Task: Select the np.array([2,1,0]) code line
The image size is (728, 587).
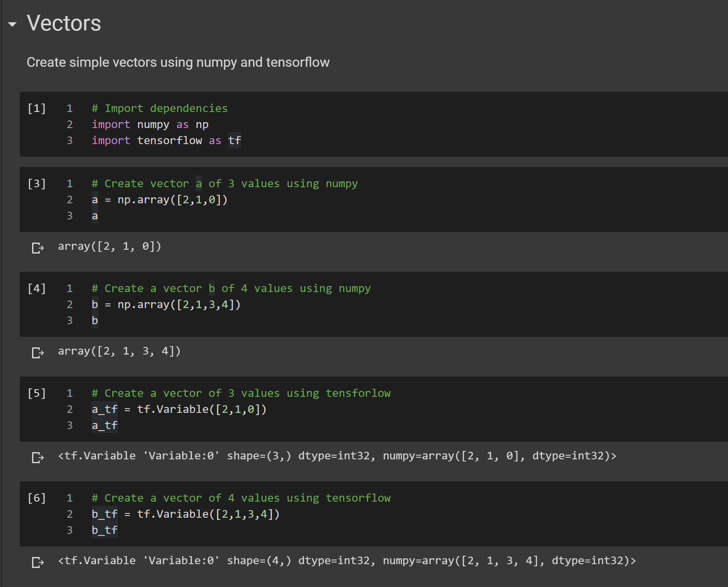Action: [x=160, y=199]
